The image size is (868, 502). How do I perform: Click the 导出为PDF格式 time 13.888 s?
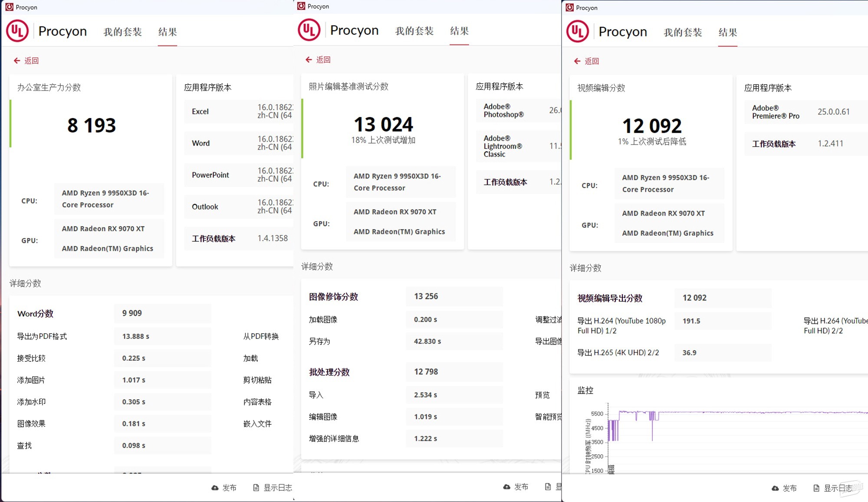(135, 336)
